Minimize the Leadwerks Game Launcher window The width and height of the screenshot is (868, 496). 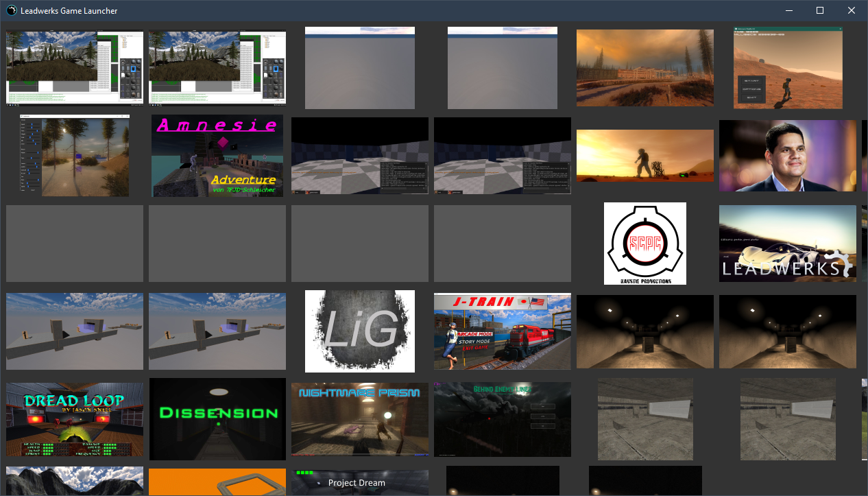(788, 10)
